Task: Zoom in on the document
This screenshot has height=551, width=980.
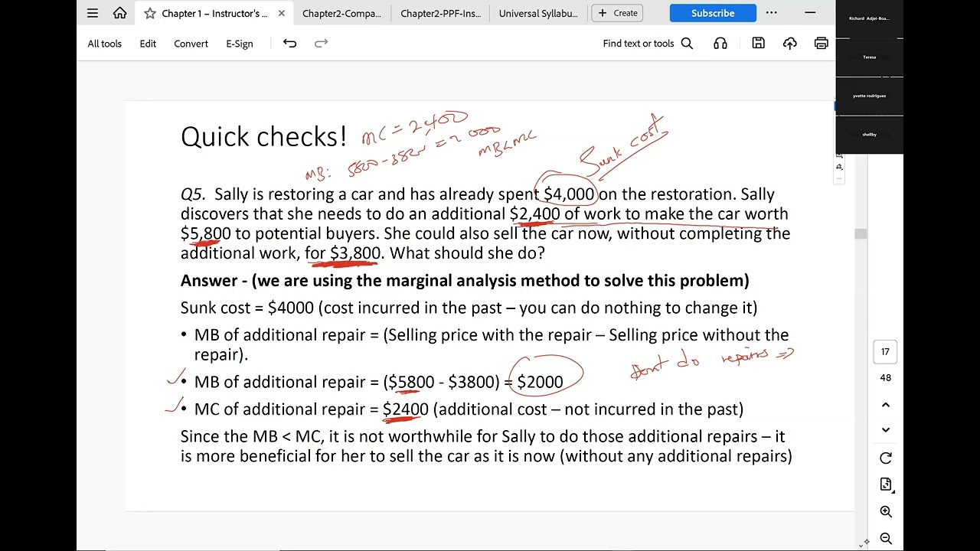Action: [886, 512]
